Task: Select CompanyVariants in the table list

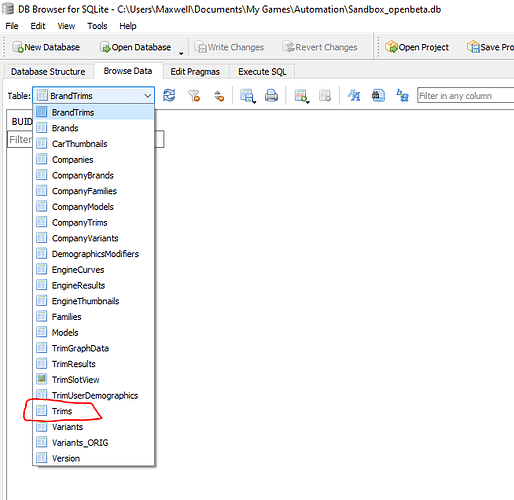Action: pos(93,238)
